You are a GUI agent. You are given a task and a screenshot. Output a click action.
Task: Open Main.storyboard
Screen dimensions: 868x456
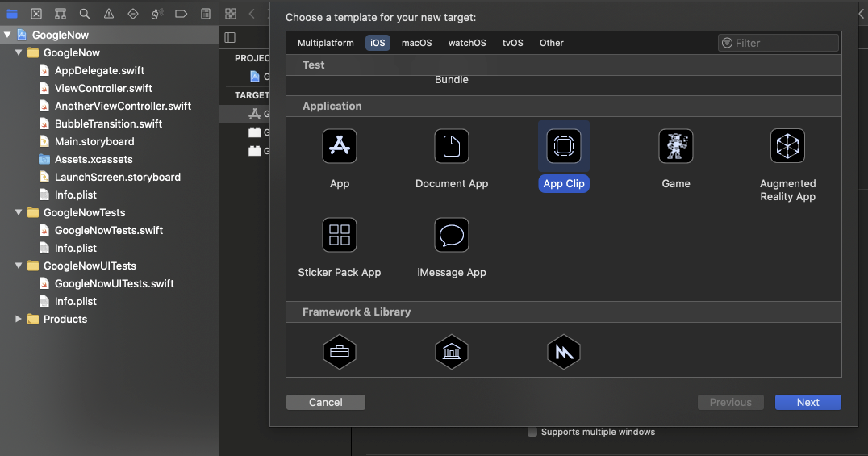pos(94,141)
